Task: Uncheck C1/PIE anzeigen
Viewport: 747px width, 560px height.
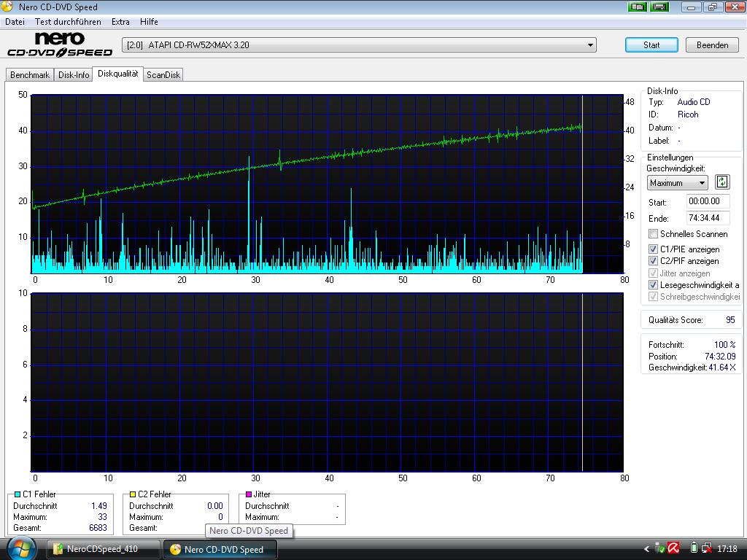Action: tap(654, 249)
